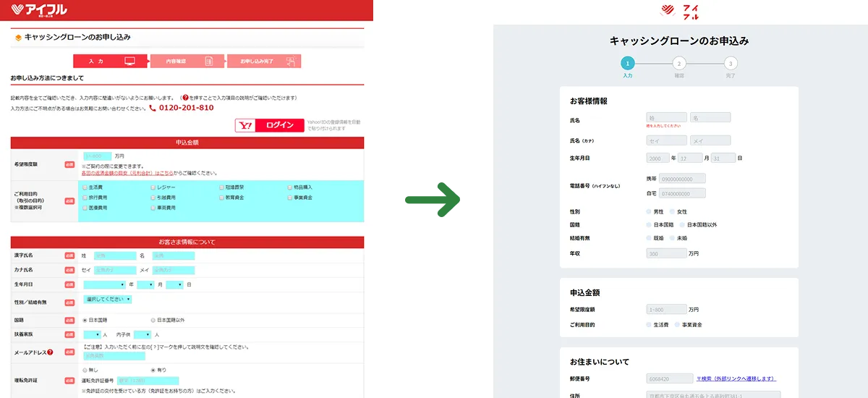This screenshot has width=868, height=398.
Task: Click the birth year field showing 2000
Action: [658, 158]
